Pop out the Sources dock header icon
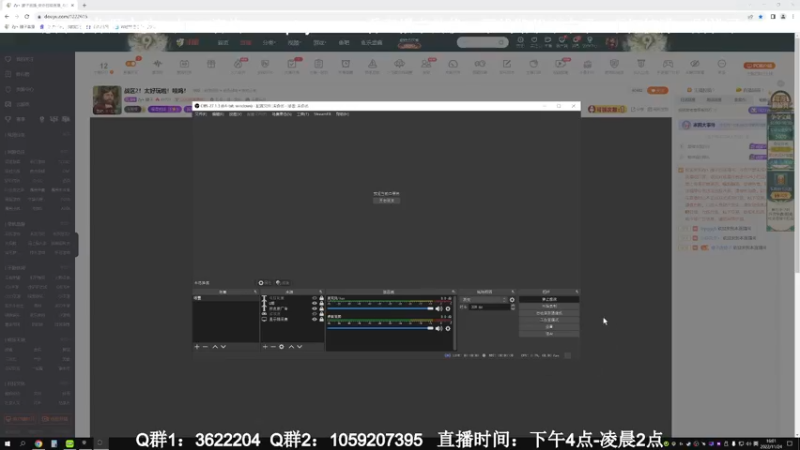Viewport: 800px width, 450px height. 321,292
